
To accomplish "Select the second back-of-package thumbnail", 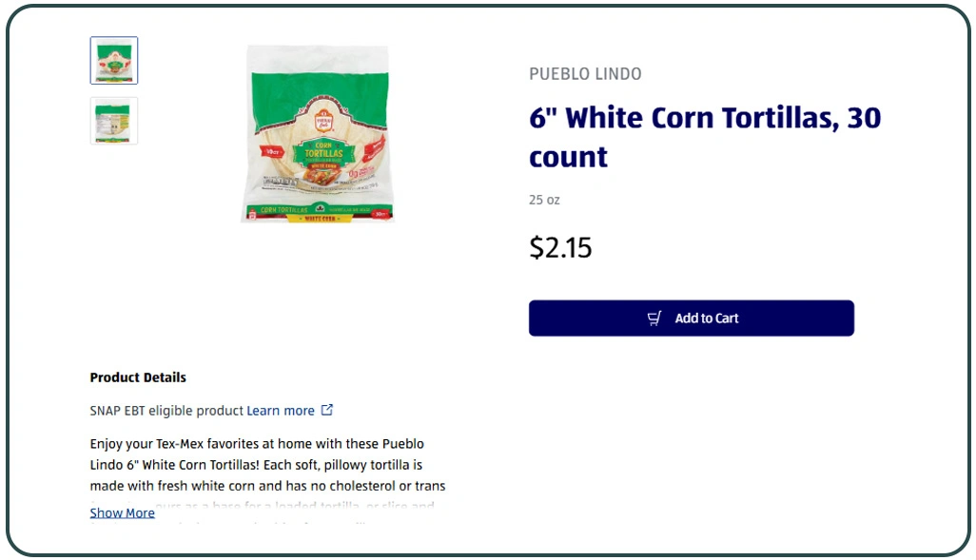I will coord(114,121).
